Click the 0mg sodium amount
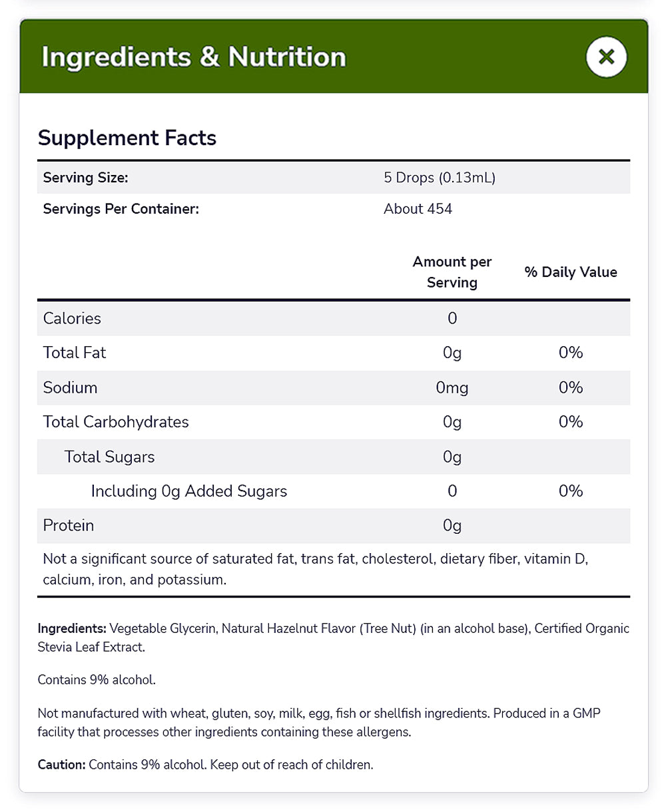 (452, 387)
